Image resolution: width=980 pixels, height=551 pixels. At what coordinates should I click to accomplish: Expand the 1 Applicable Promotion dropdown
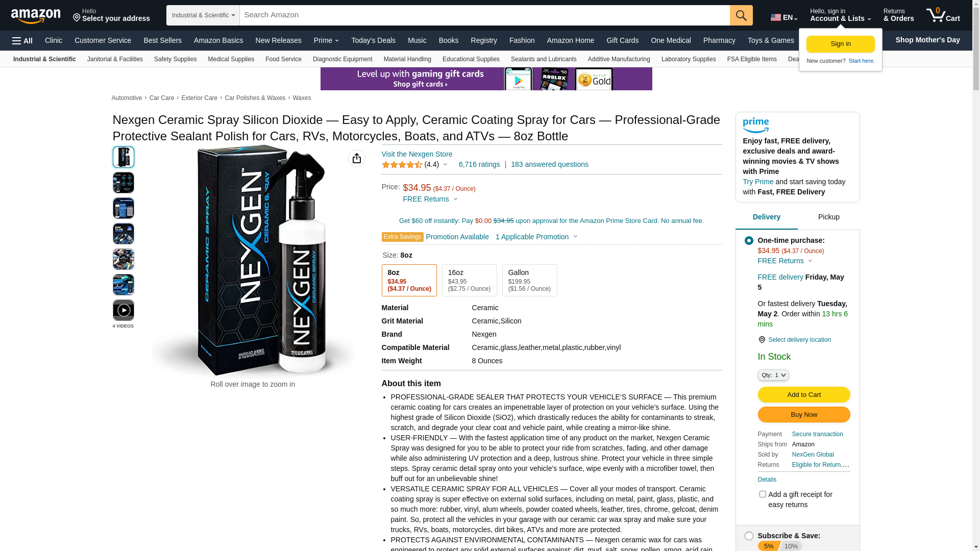point(536,237)
